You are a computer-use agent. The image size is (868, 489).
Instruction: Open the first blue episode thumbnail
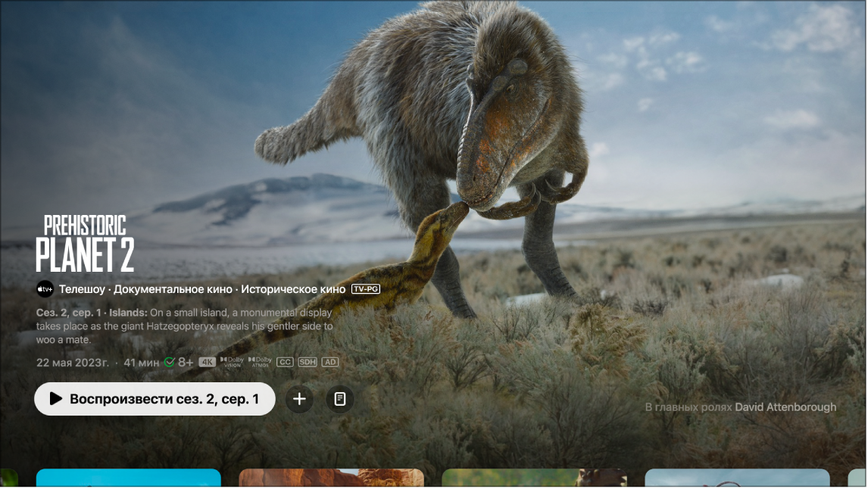point(129,478)
